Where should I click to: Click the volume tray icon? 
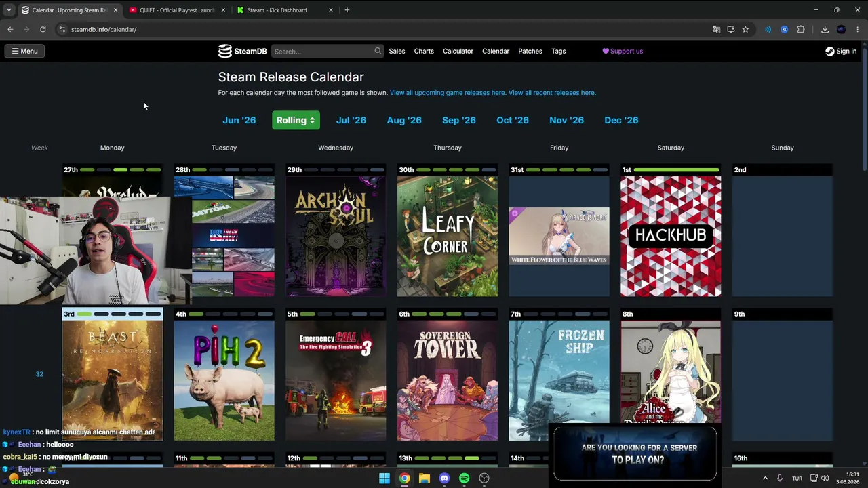825,478
